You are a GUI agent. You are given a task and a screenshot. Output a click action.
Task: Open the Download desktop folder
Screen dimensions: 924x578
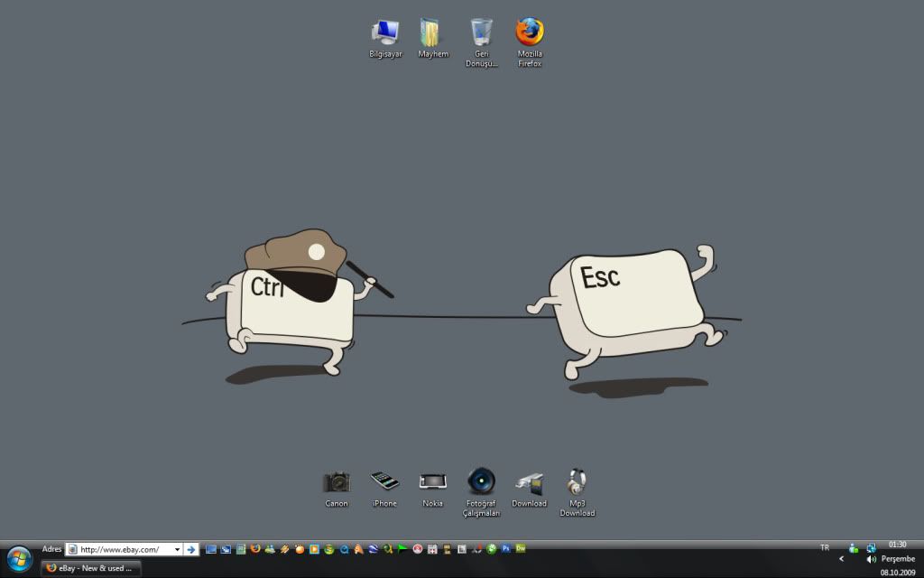(x=529, y=482)
